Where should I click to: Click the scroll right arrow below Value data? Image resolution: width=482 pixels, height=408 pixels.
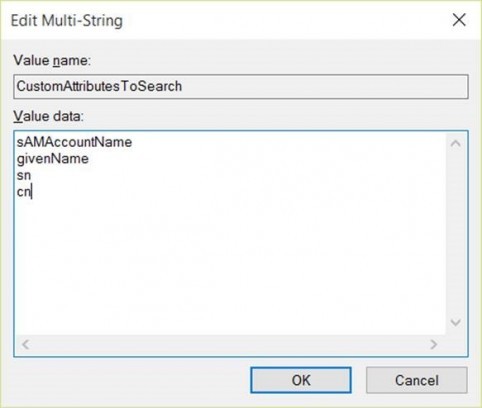coord(433,344)
